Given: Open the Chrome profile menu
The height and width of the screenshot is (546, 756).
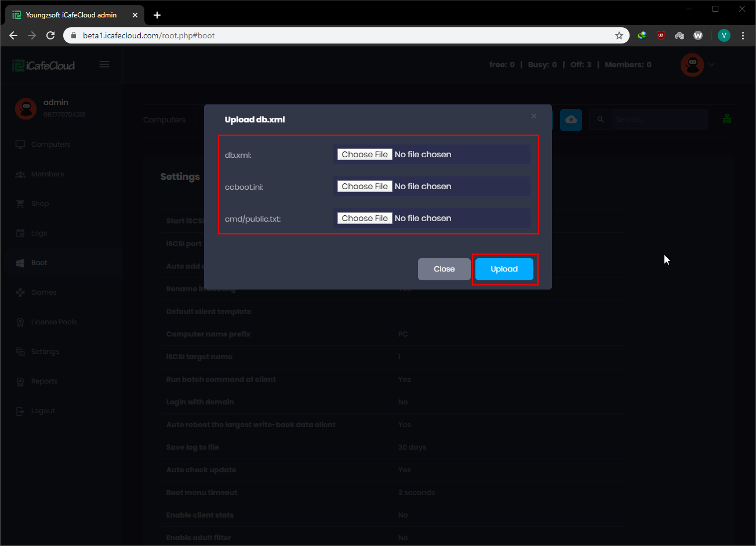Looking at the screenshot, I should 724,35.
